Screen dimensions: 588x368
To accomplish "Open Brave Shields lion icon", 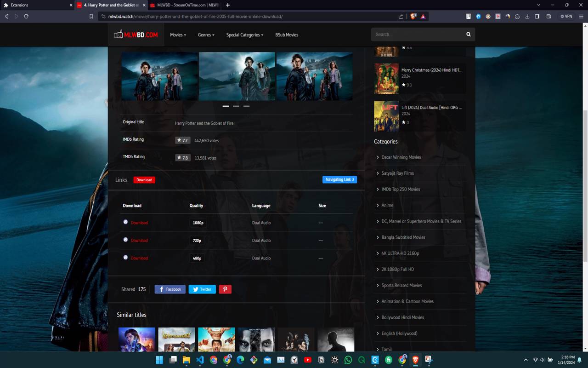I will point(413,16).
